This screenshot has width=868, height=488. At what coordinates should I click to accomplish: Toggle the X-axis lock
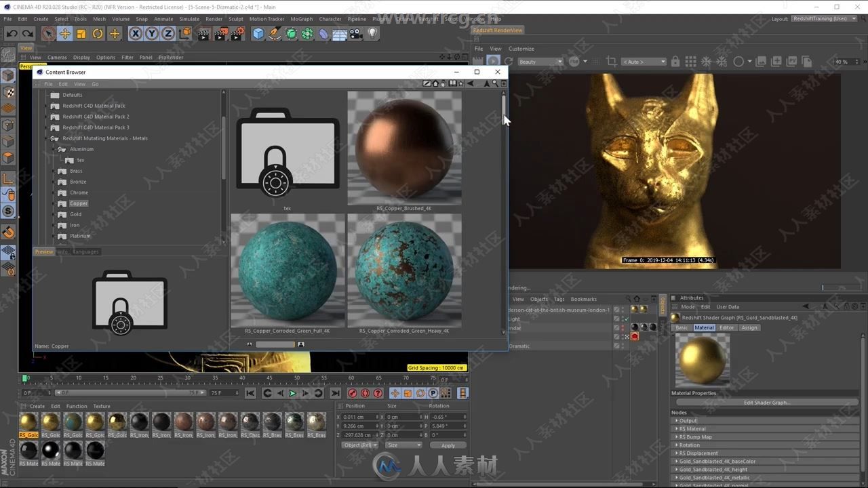click(136, 34)
